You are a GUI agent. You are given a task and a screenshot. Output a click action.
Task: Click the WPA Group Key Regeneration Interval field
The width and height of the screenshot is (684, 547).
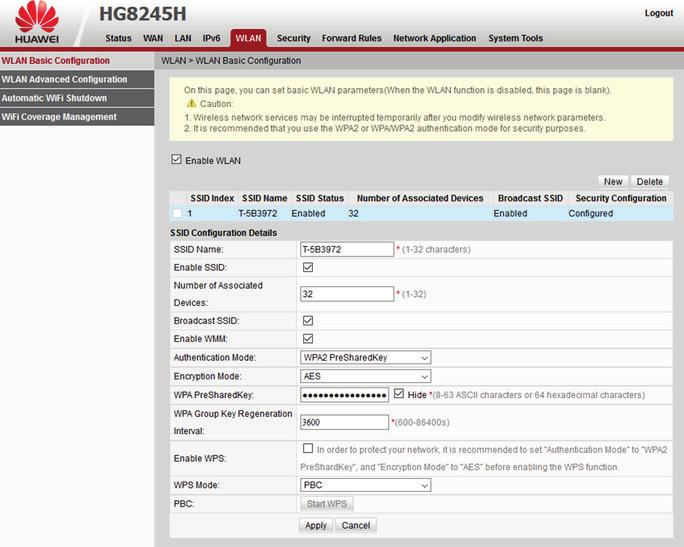[344, 422]
